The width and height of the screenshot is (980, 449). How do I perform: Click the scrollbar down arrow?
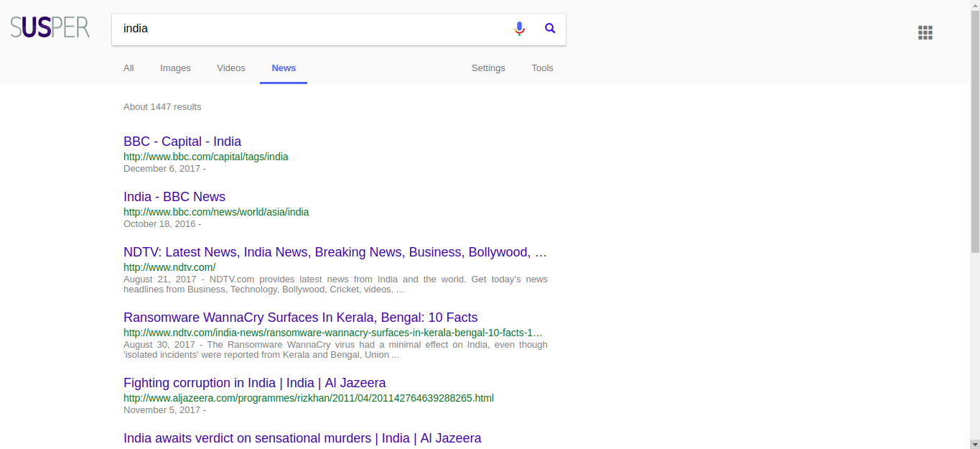coord(975,444)
